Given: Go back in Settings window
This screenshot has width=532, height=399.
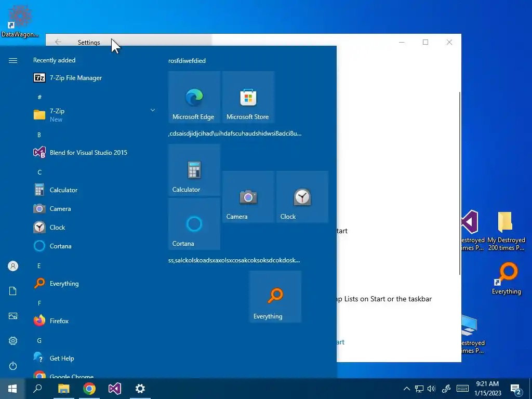Looking at the screenshot, I should point(58,42).
